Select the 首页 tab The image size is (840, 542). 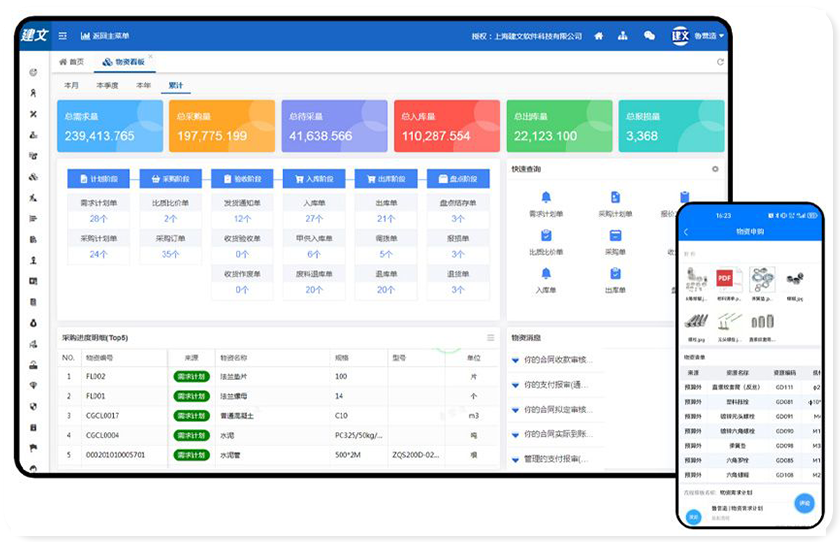72,62
